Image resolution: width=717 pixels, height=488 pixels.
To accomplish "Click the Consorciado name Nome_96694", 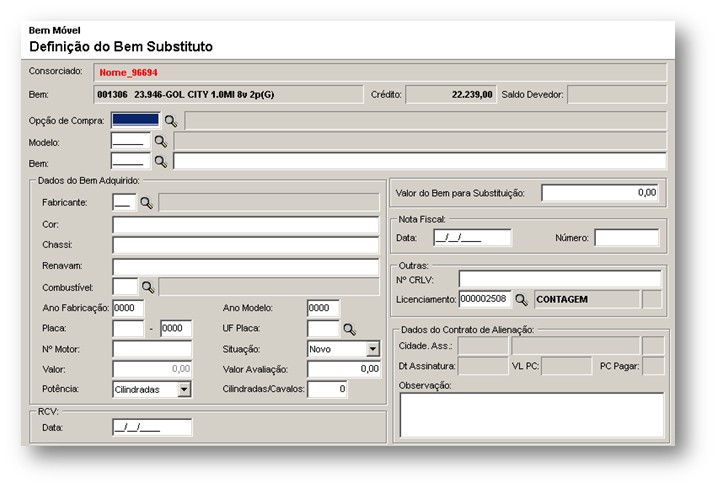I will (128, 72).
